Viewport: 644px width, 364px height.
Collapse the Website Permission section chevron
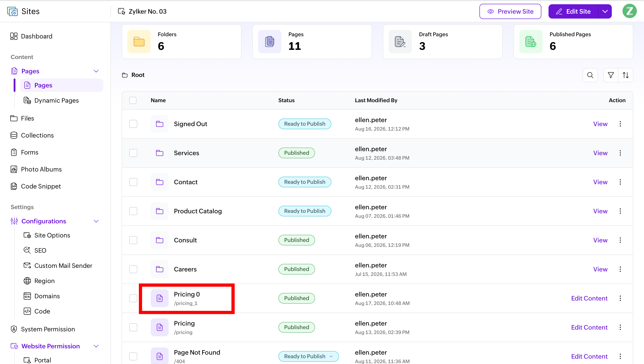tap(96, 346)
